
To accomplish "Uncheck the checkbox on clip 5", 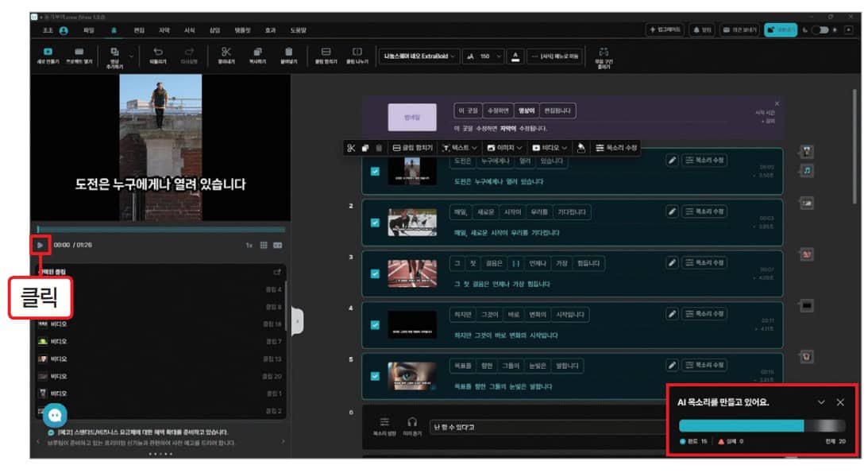I will (x=376, y=376).
